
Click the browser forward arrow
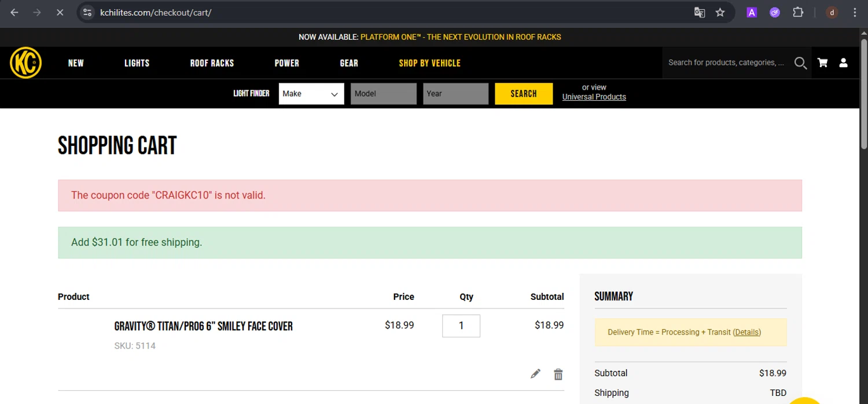click(x=37, y=12)
